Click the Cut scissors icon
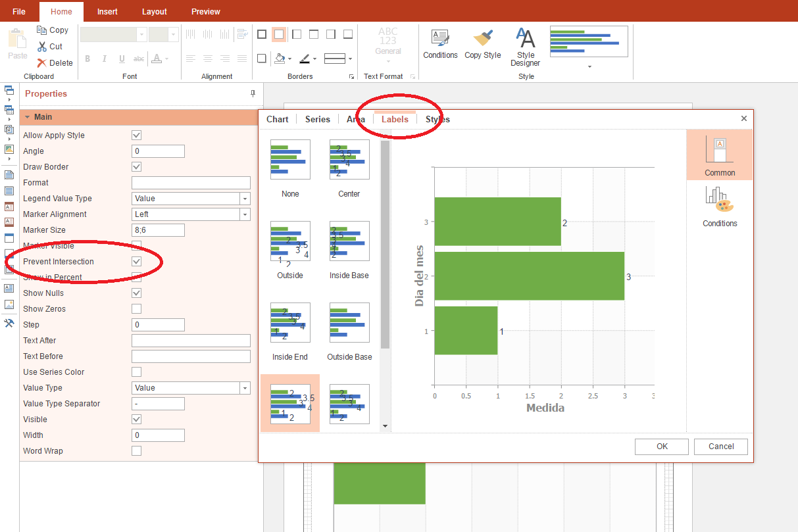Image resolution: width=798 pixels, height=532 pixels. coord(42,47)
